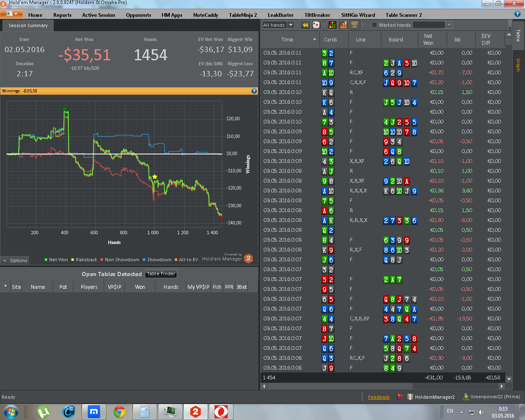Open the orange application menu button
The width and height of the screenshot is (525, 420).
point(11,14)
